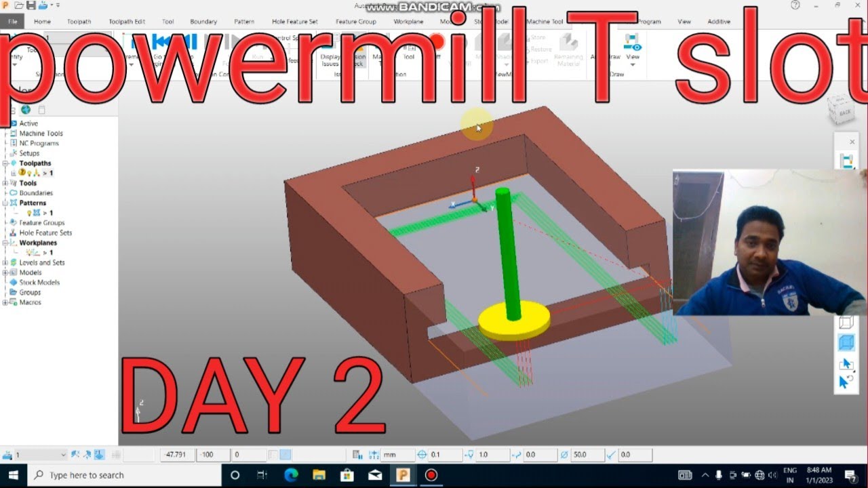Select Boundaries in explorer tree
868x488 pixels.
coord(36,193)
